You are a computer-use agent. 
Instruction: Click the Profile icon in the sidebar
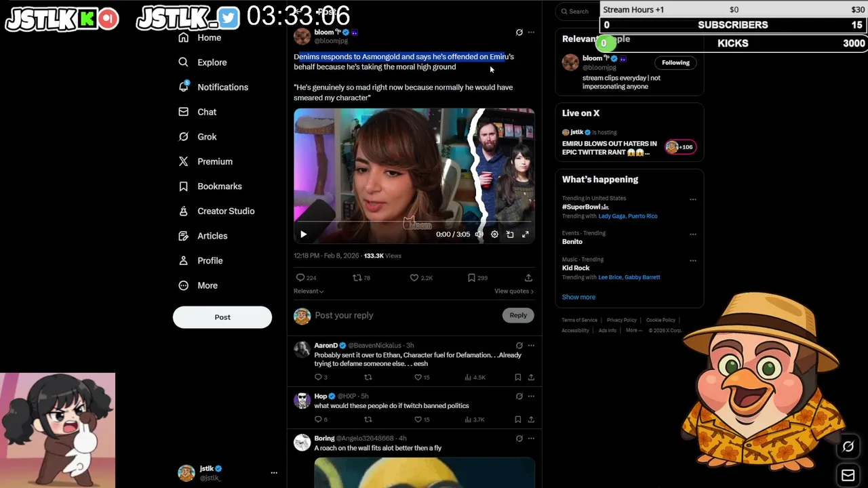[183, 260]
